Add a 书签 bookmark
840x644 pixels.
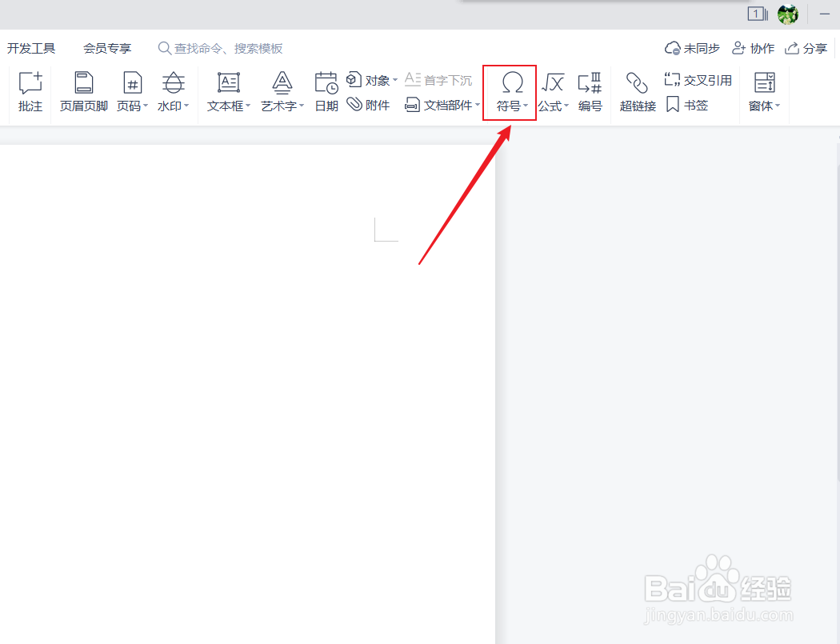(x=687, y=105)
